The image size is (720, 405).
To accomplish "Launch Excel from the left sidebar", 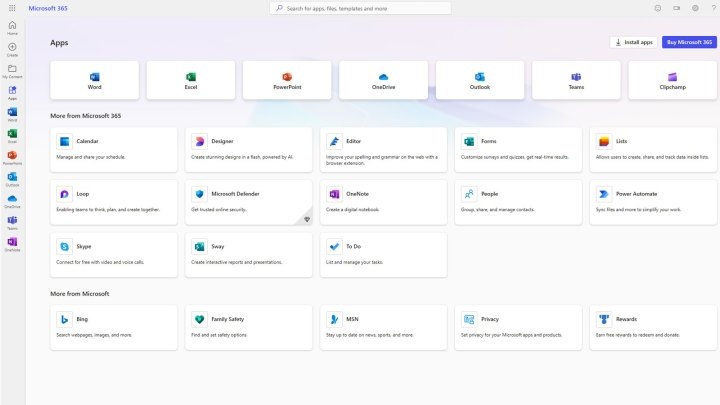I will point(12,136).
